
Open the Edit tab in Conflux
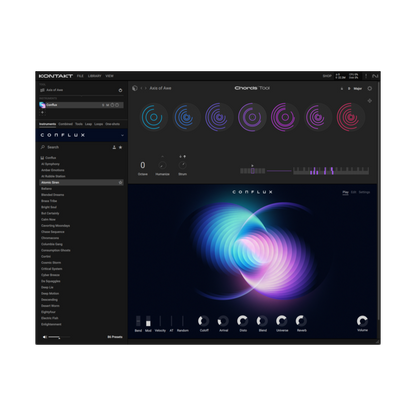click(x=353, y=192)
